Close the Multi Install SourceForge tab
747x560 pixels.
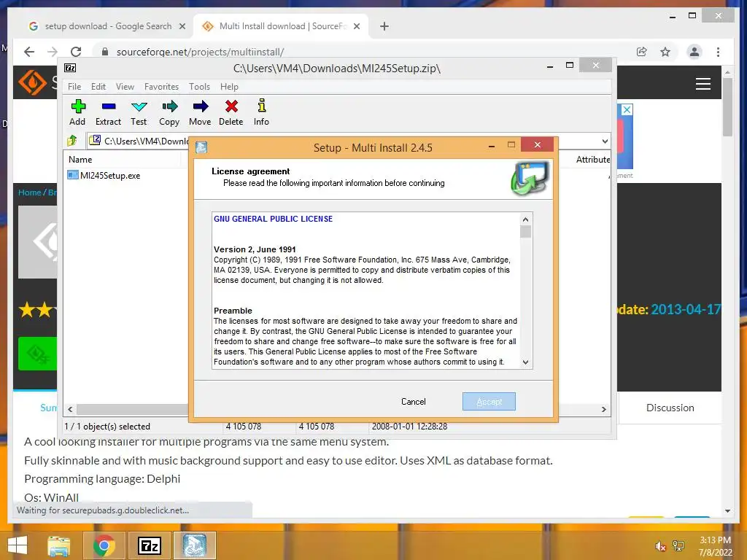(356, 26)
